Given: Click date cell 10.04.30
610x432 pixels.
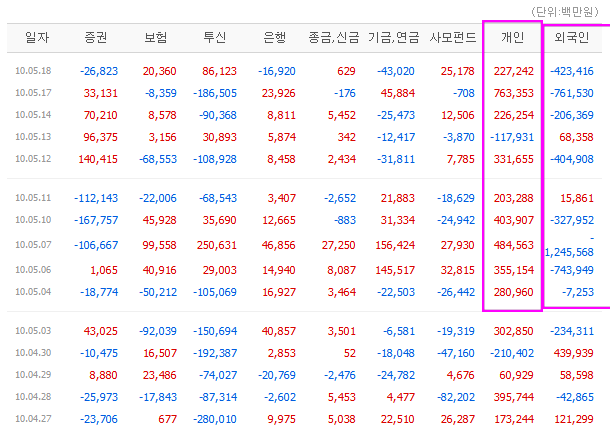Looking at the screenshot, I should pyautogui.click(x=33, y=353).
